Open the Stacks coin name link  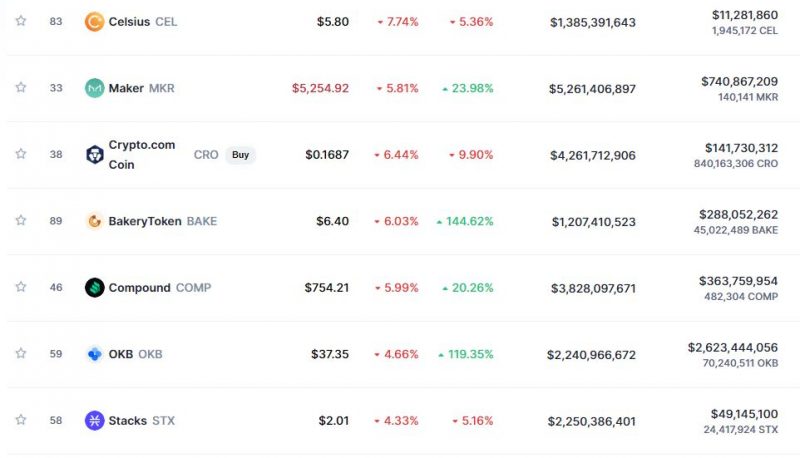pyautogui.click(x=128, y=421)
